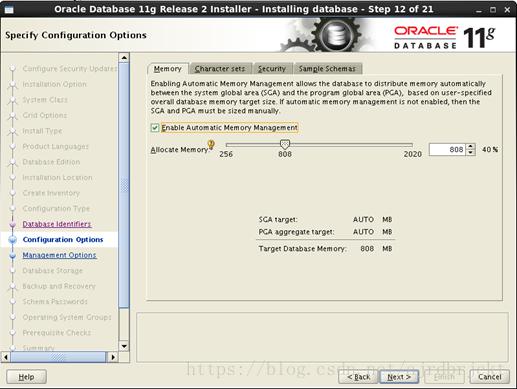Click the memory size input field

(x=447, y=149)
